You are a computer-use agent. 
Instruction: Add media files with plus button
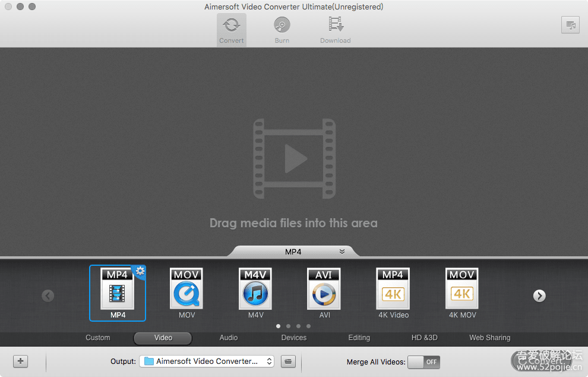tap(20, 361)
